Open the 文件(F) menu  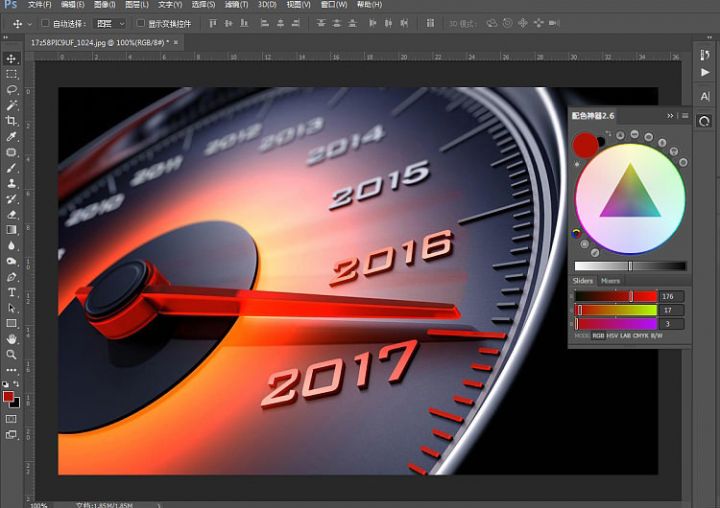(x=40, y=5)
